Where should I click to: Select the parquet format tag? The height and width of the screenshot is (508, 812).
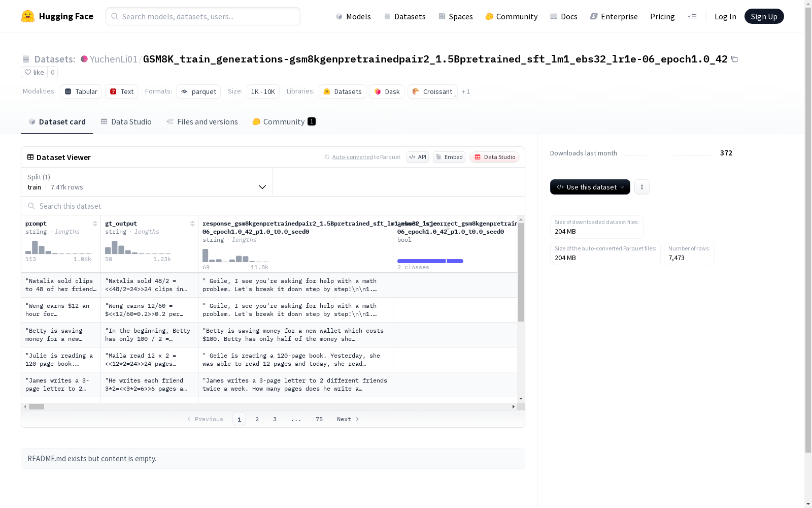[x=198, y=91]
